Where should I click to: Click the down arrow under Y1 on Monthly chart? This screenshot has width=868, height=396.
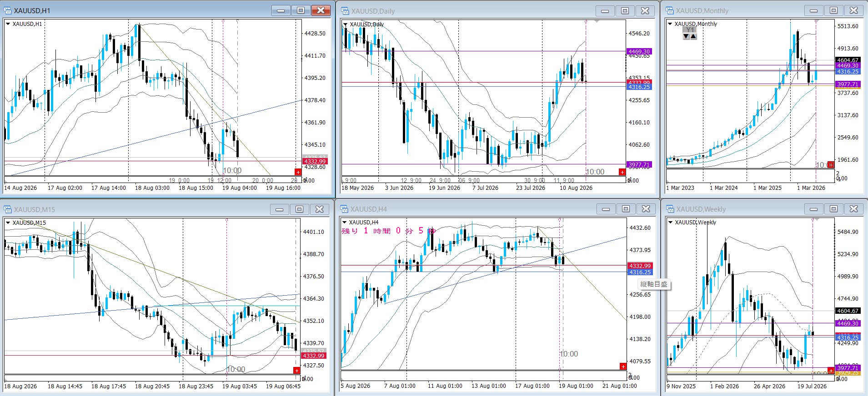click(686, 36)
